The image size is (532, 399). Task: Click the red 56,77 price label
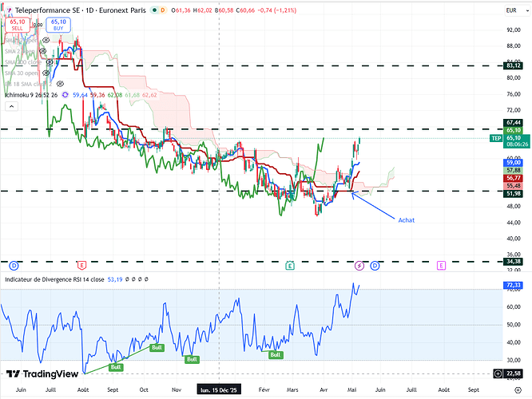(x=514, y=178)
